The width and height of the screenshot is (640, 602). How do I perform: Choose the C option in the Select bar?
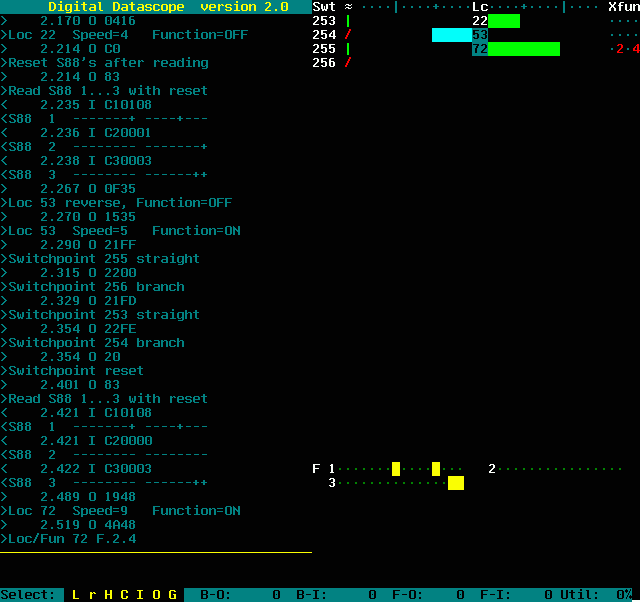[124, 594]
